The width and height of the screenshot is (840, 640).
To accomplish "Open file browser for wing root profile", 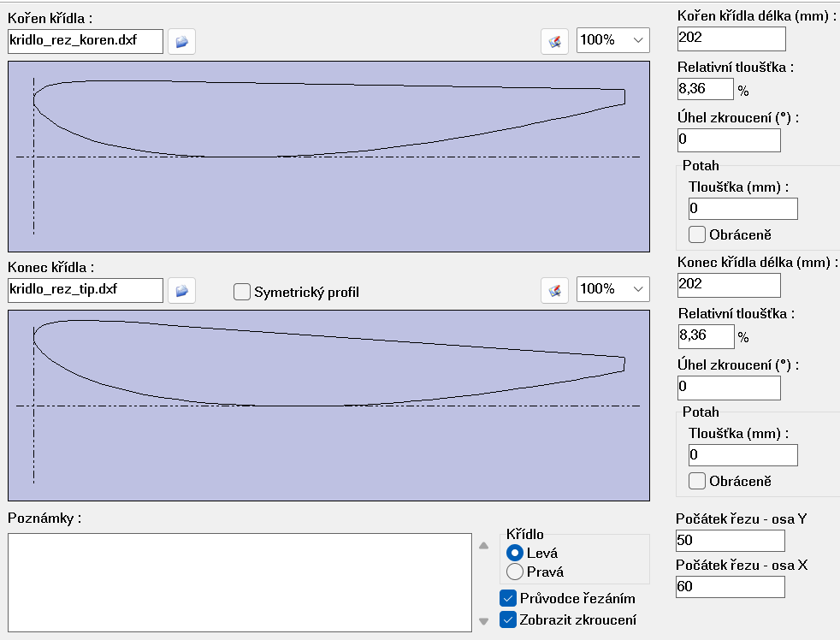I will tap(181, 41).
